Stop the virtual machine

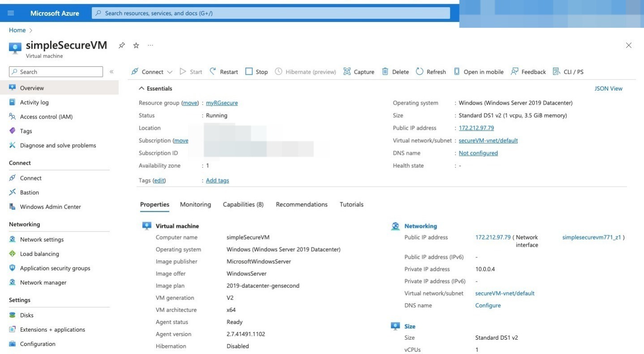[256, 72]
